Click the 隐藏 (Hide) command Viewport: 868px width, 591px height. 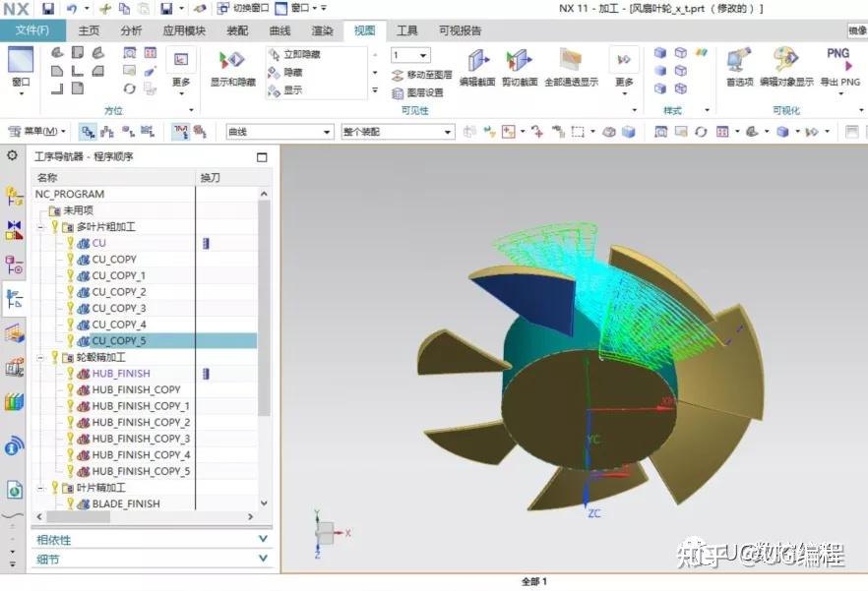pos(291,73)
